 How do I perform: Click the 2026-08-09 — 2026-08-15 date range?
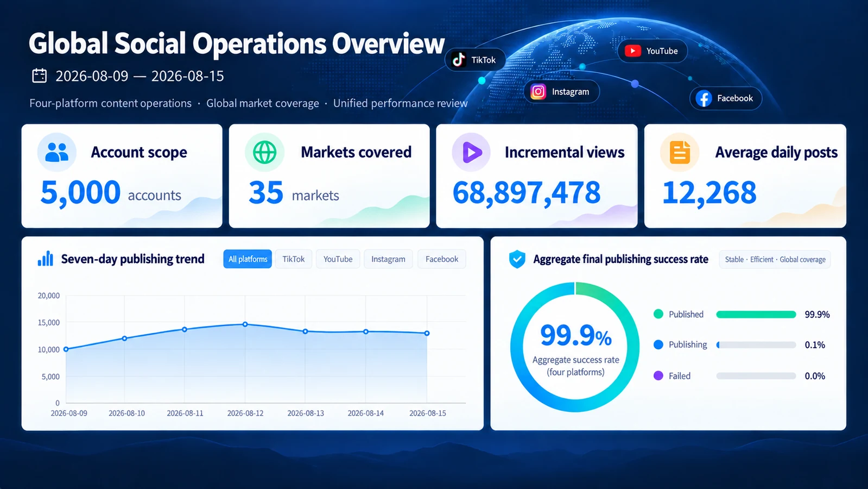(x=140, y=76)
